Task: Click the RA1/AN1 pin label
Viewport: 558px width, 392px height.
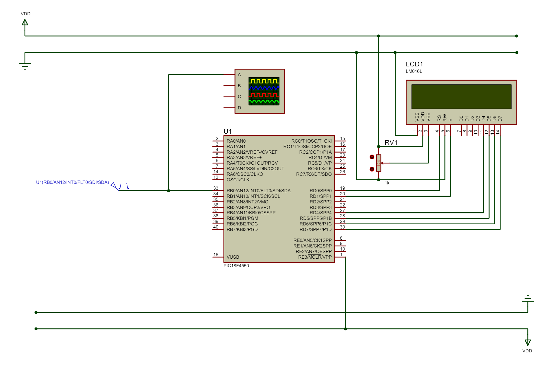Action: tap(236, 146)
